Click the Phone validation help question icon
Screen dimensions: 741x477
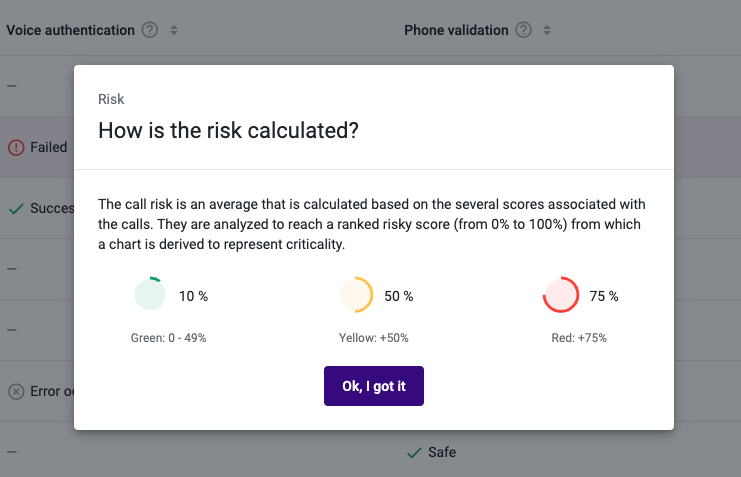tap(523, 30)
